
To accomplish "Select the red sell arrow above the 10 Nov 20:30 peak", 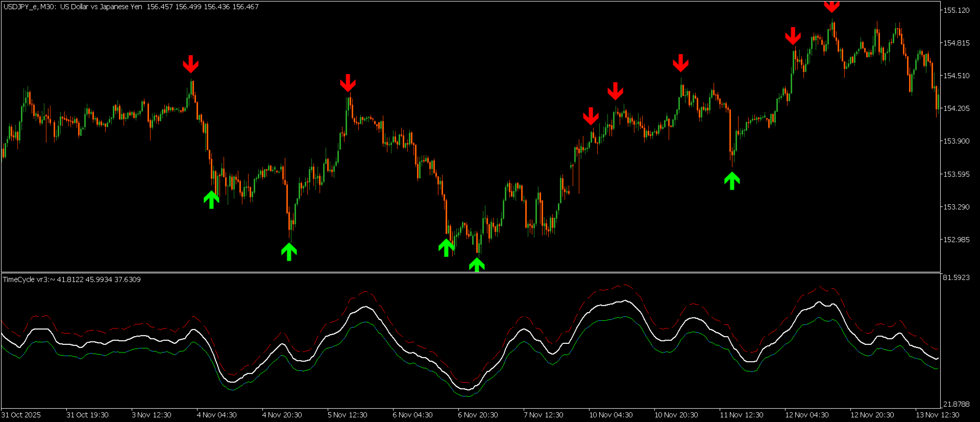I will tap(681, 63).
